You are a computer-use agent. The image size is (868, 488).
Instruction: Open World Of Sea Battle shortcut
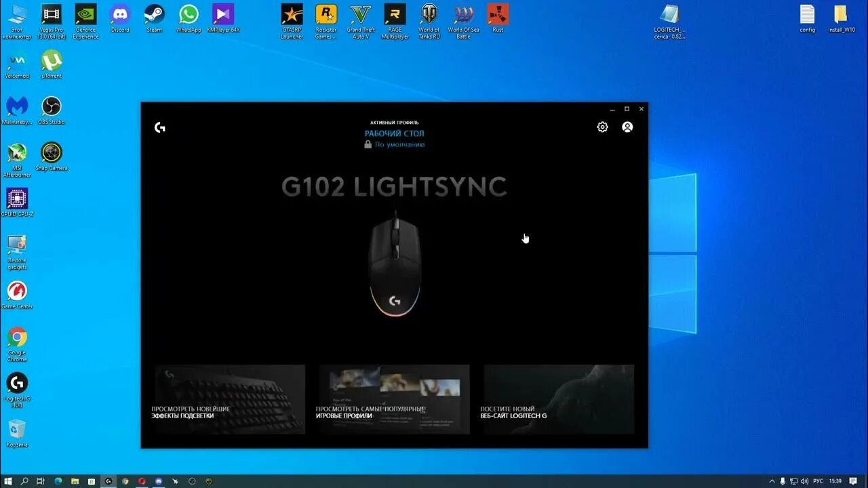[464, 22]
